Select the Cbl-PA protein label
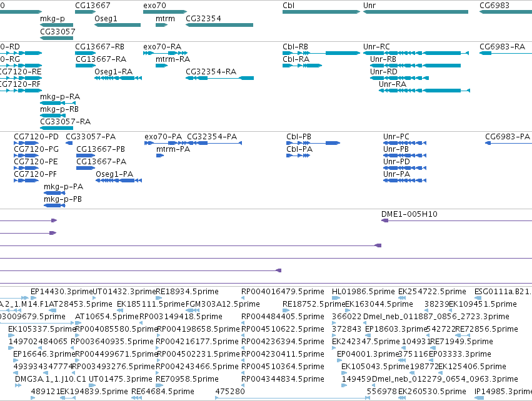Viewport: 532px width, 401px height. point(299,149)
